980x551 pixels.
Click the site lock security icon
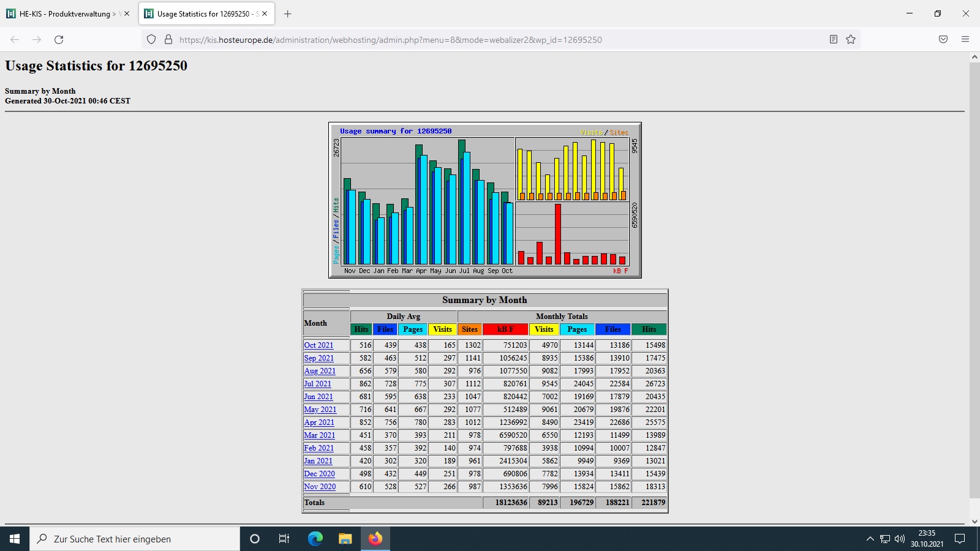pos(168,40)
